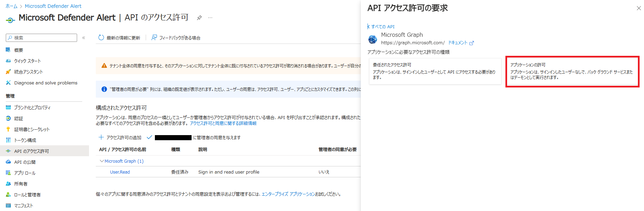Click アクセス許可の追加 button
This screenshot has height=211, width=644.
120,137
